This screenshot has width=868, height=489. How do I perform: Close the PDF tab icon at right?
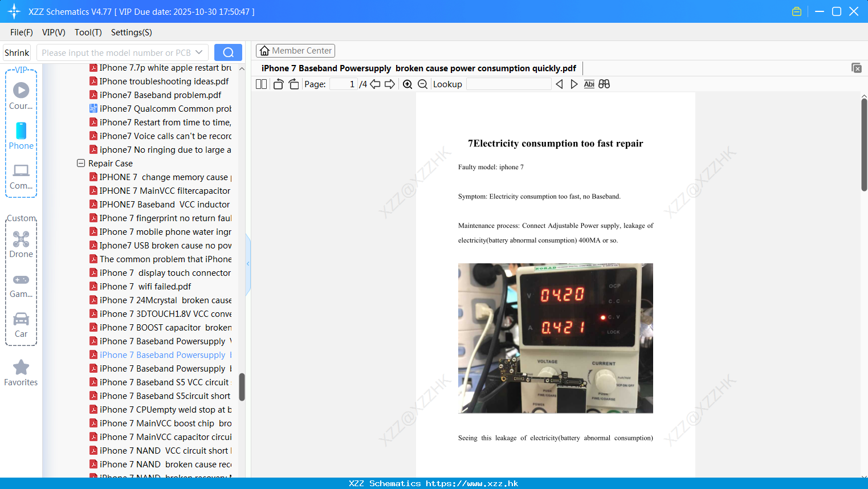[x=857, y=68]
